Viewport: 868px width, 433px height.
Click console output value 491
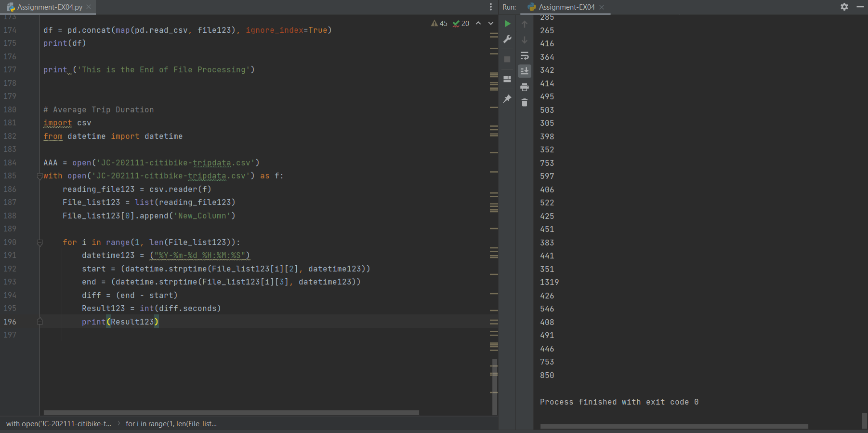tap(547, 336)
